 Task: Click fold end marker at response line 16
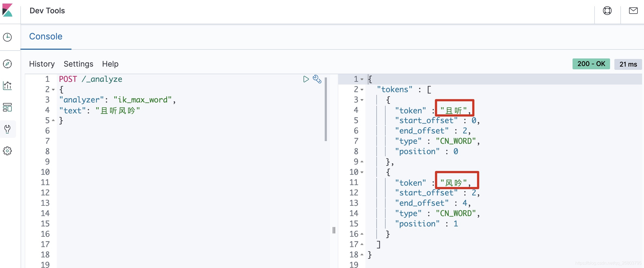pyautogui.click(x=362, y=234)
